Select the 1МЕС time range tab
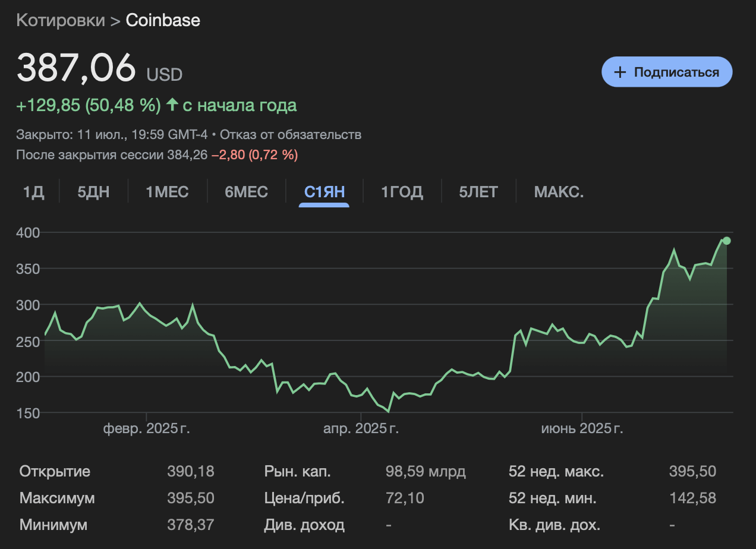 click(168, 192)
